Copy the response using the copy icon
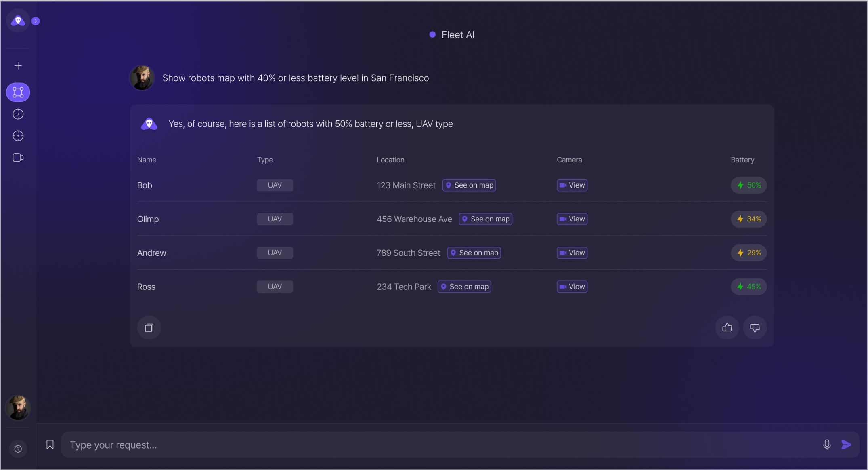The width and height of the screenshot is (868, 470). point(149,327)
